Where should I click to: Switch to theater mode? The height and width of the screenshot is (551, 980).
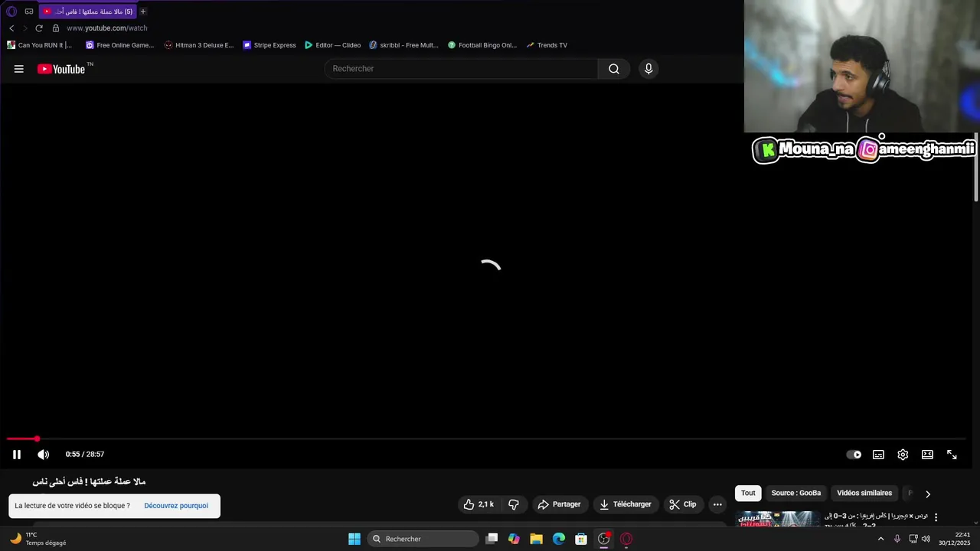click(927, 455)
